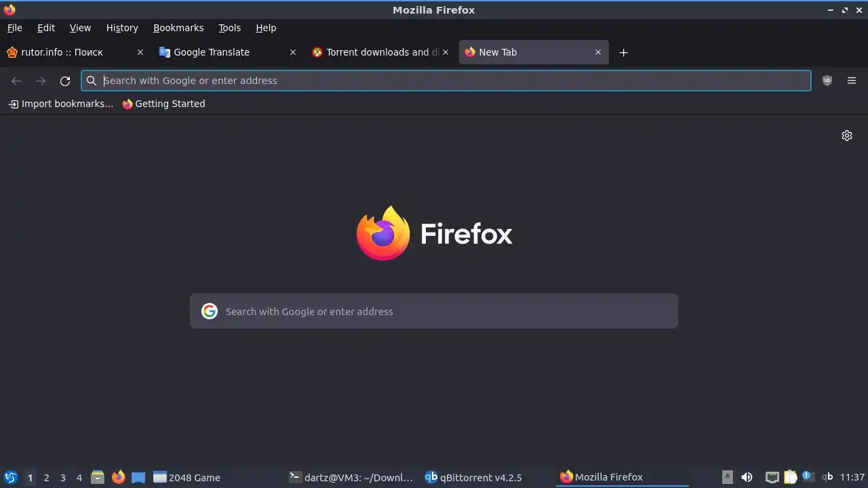Image resolution: width=868 pixels, height=488 pixels.
Task: Click the address bar input field
Action: [446, 81]
